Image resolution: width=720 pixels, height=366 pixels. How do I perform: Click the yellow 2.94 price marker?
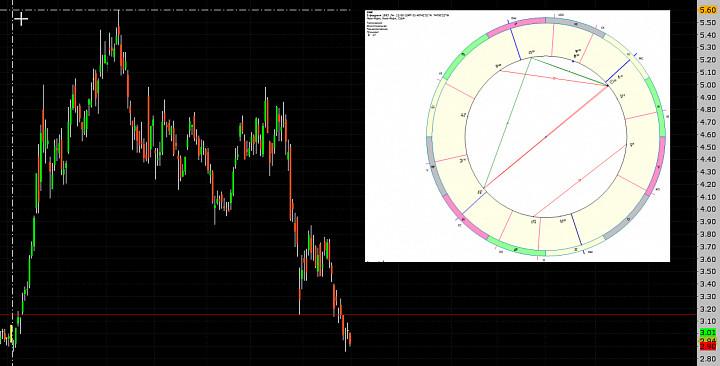point(708,340)
